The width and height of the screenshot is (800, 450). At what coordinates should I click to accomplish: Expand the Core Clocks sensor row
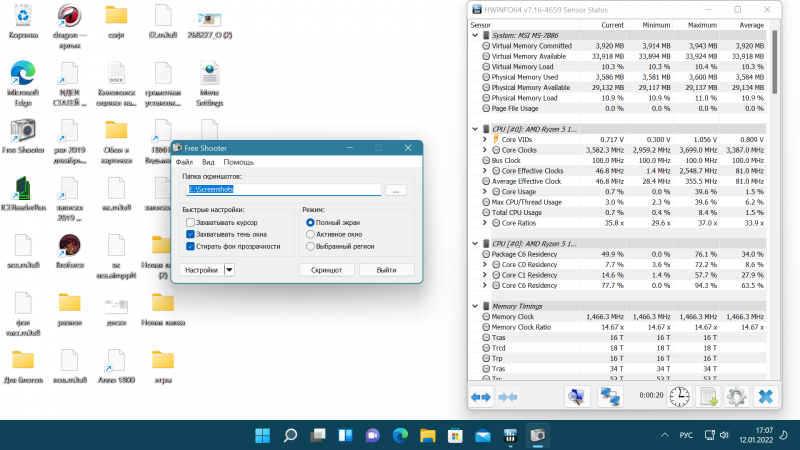pyautogui.click(x=485, y=149)
